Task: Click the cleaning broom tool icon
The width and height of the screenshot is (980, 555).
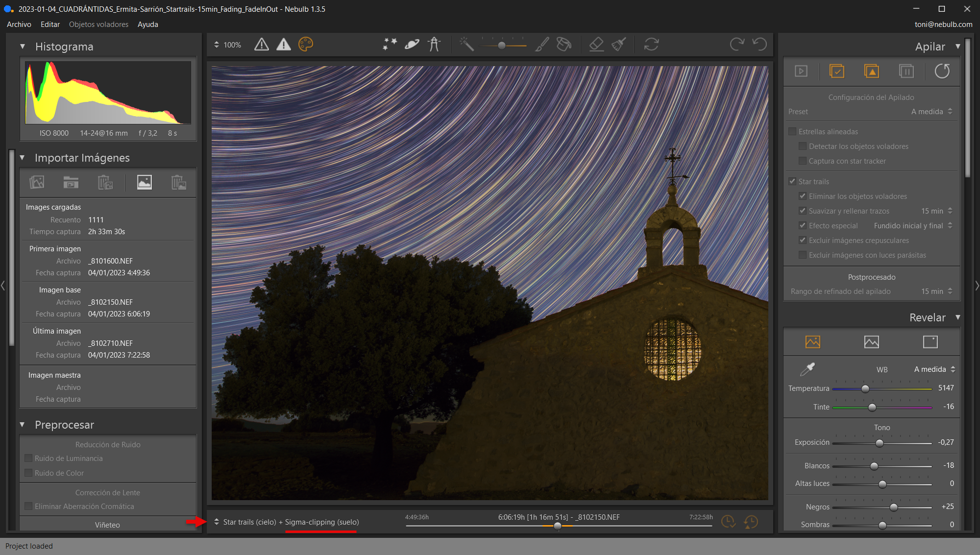Action: coord(619,45)
